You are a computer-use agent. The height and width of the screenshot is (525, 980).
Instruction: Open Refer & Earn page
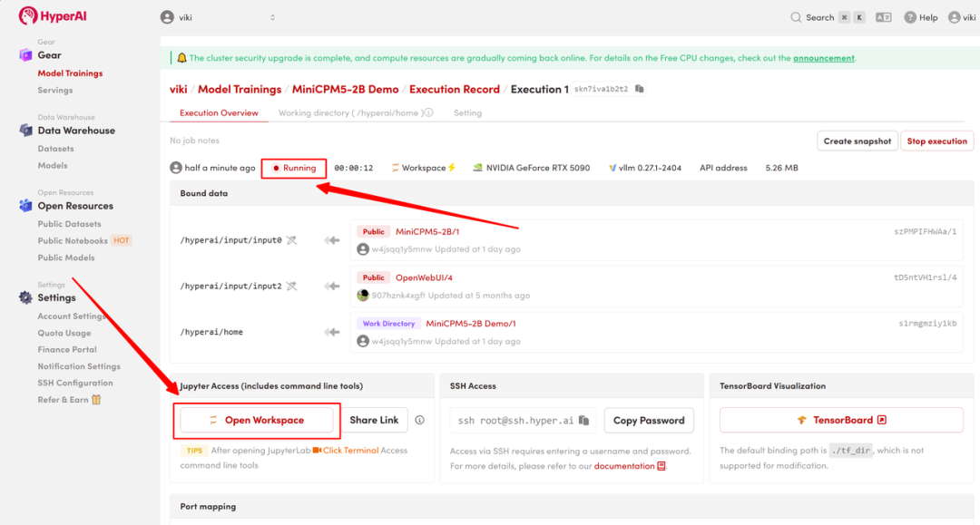[64, 400]
